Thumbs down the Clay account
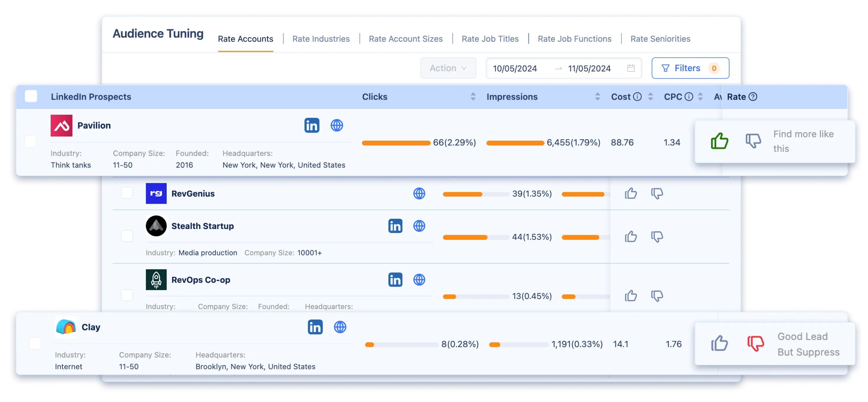The height and width of the screenshot is (402, 868). pos(755,344)
